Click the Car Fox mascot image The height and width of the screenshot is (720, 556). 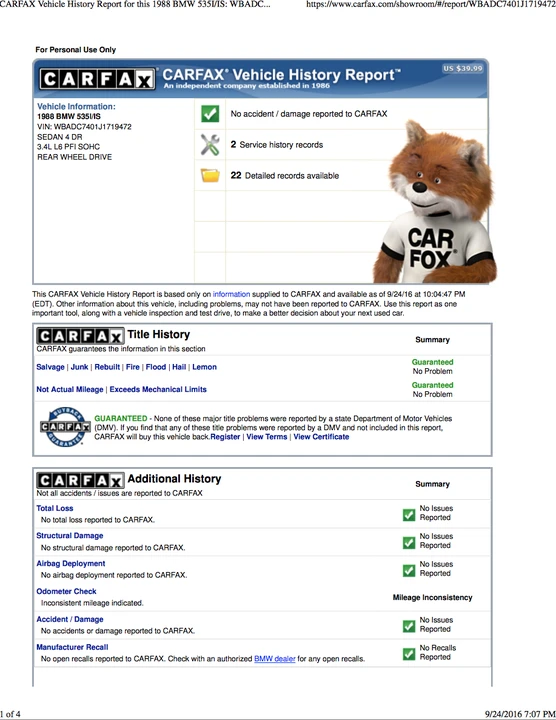[x=434, y=202]
